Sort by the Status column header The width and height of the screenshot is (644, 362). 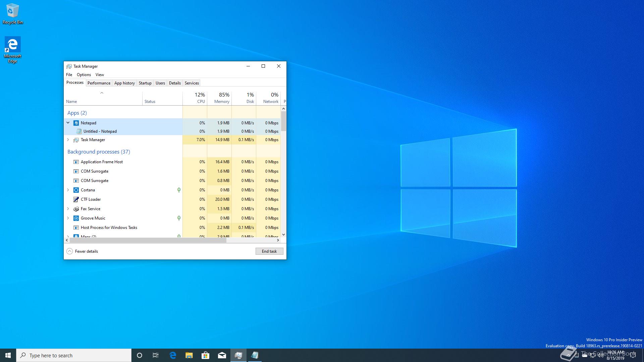click(x=163, y=98)
